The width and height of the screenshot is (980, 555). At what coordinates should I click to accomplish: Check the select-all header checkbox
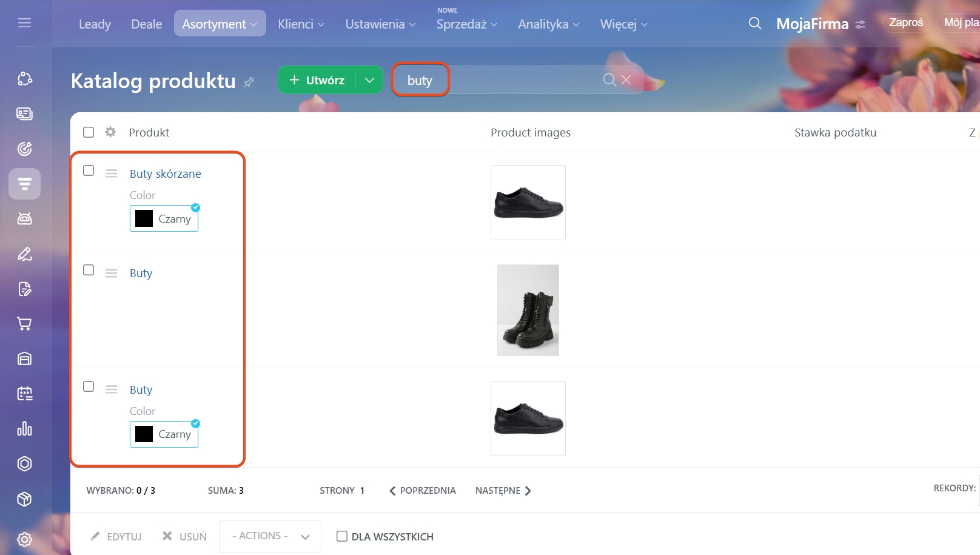[x=89, y=132]
